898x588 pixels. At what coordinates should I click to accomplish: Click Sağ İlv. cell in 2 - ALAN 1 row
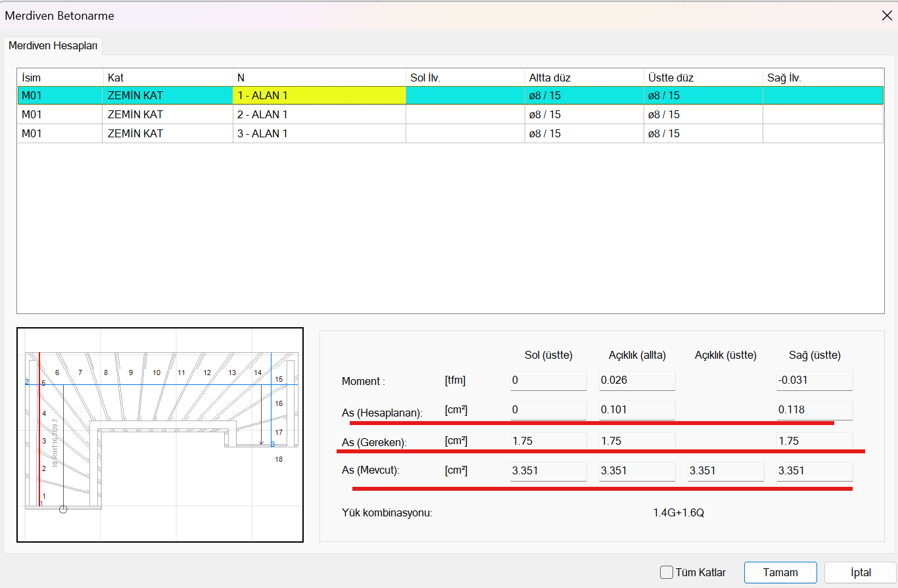point(823,114)
